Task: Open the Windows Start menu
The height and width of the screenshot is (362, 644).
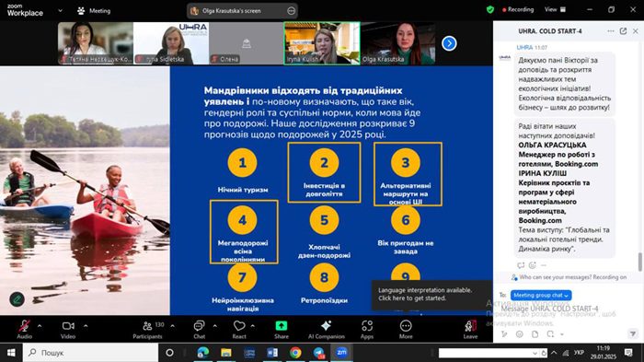Action: (11, 353)
